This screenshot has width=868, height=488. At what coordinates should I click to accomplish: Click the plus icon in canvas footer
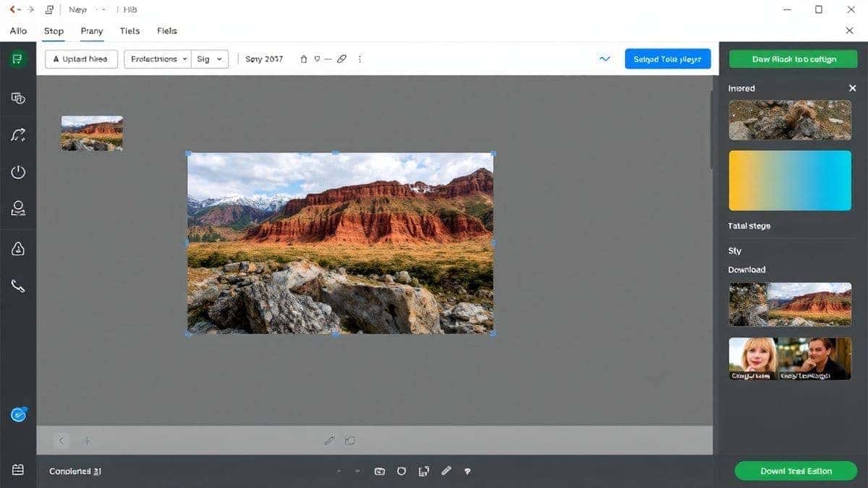pos(86,440)
